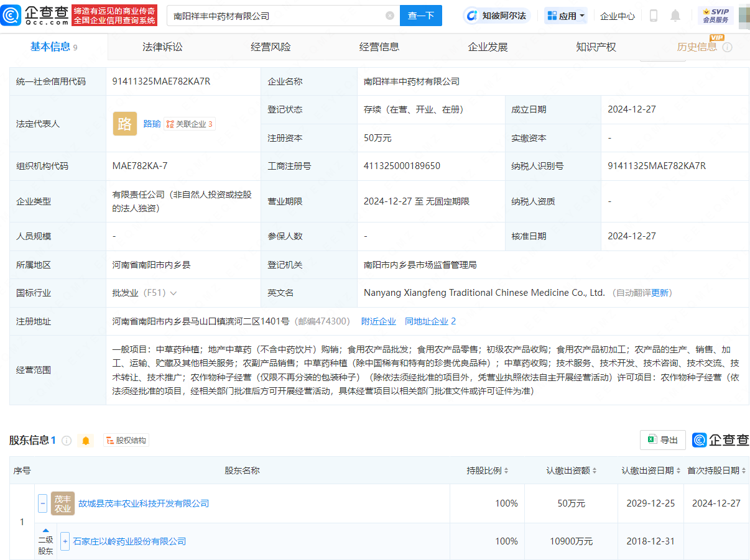
Task: Open SVIP 会员服务
Action: click(x=716, y=16)
